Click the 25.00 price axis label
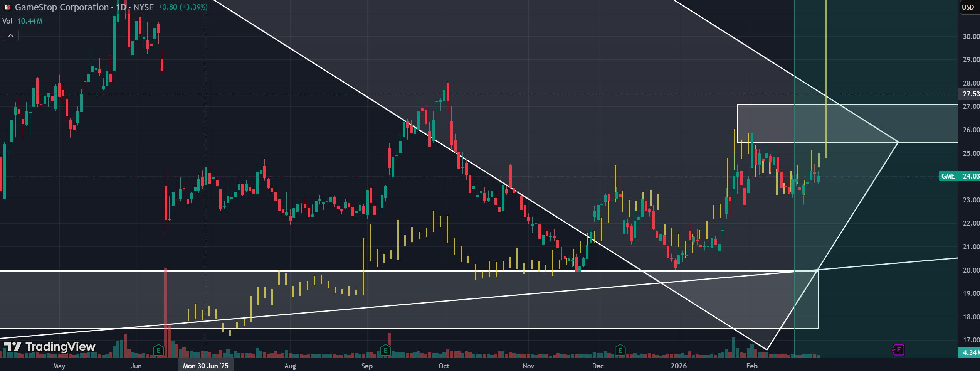This screenshot has height=371, width=980. point(971,153)
